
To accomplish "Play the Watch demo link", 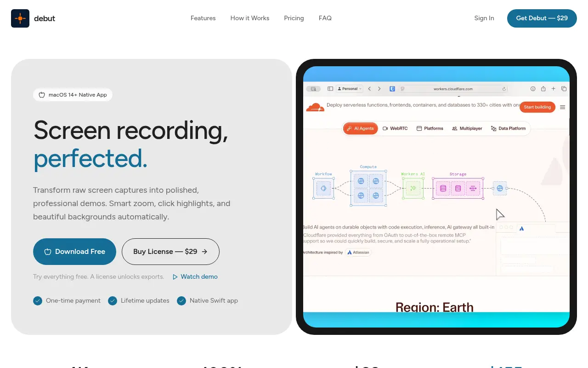I will click(x=195, y=277).
